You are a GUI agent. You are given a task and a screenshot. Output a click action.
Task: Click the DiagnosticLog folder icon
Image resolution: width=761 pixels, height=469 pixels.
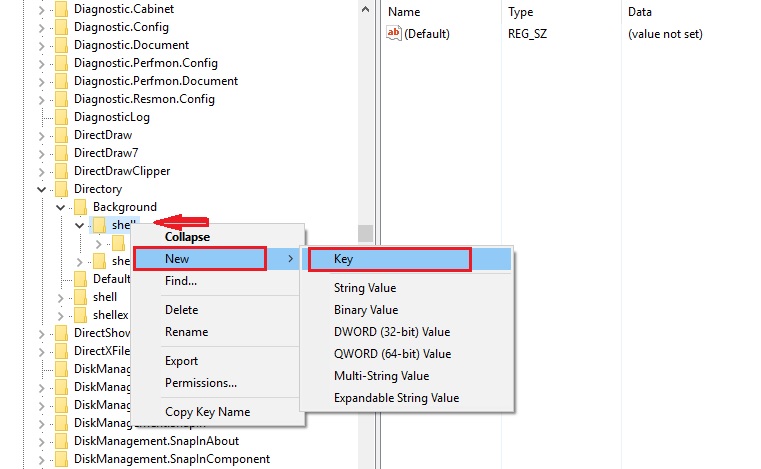[x=61, y=117]
